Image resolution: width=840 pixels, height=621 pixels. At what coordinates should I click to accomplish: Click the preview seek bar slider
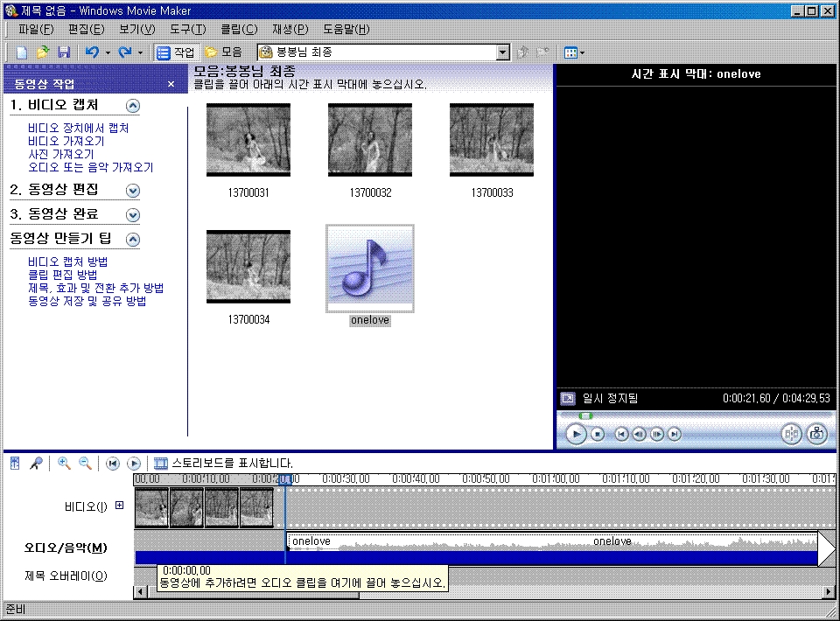coord(585,416)
